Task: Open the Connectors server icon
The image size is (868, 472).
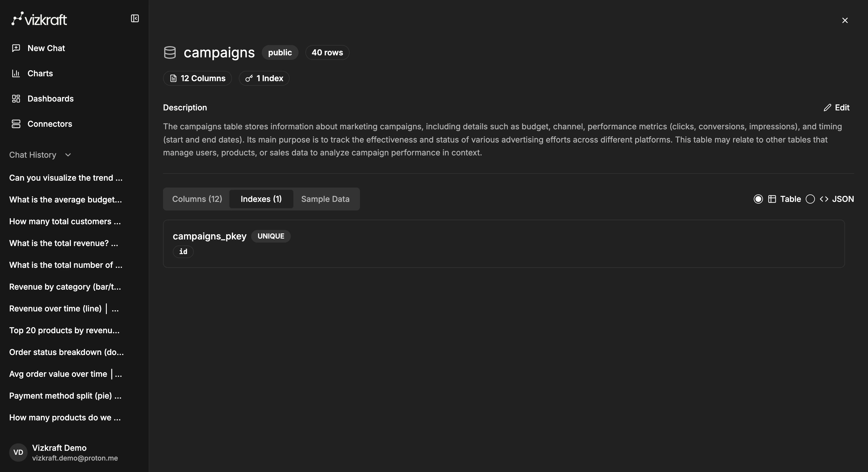Action: (x=16, y=124)
